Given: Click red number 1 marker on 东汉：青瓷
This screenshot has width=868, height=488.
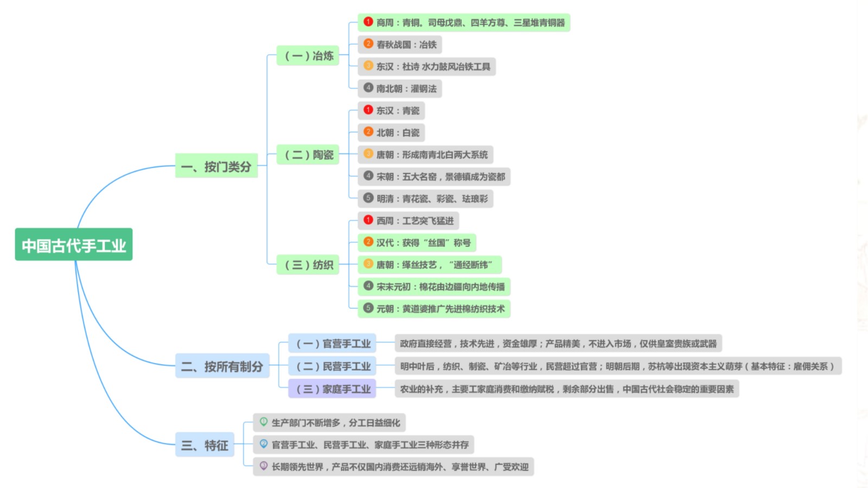Looking at the screenshot, I should (368, 110).
